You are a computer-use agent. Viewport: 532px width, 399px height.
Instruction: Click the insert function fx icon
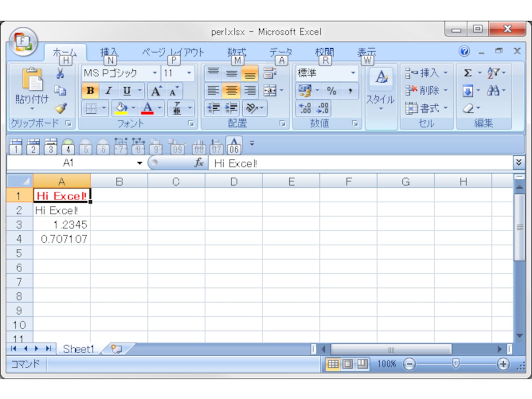coord(199,163)
